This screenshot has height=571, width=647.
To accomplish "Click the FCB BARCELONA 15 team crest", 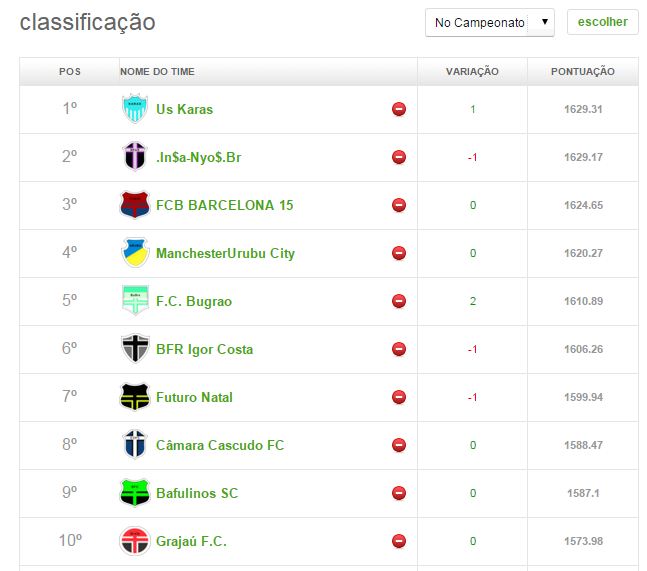I will coord(134,205).
